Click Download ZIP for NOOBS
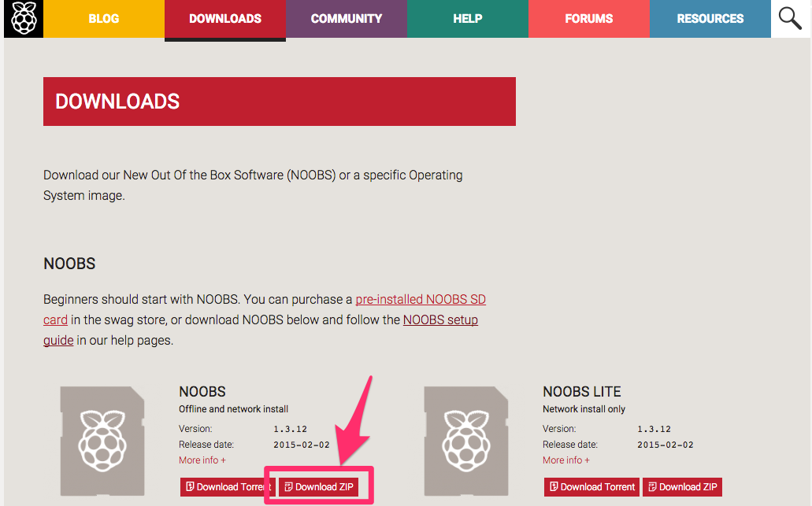The width and height of the screenshot is (812, 506). 318,487
